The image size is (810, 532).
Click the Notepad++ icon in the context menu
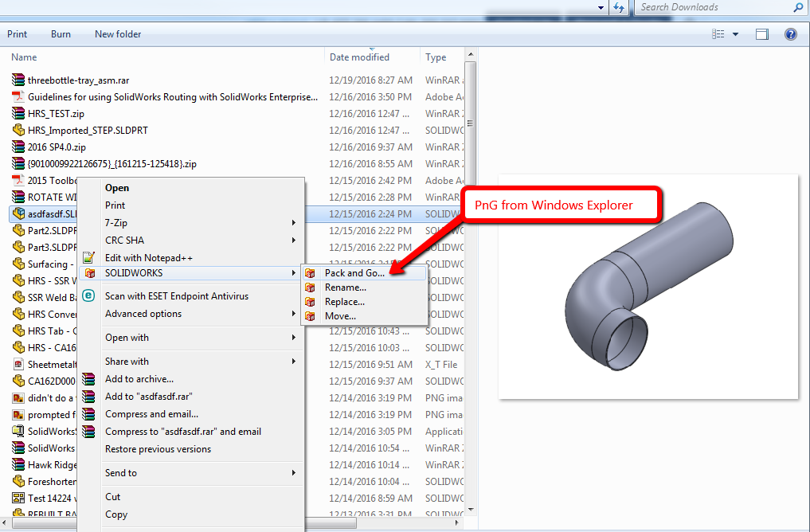point(89,257)
